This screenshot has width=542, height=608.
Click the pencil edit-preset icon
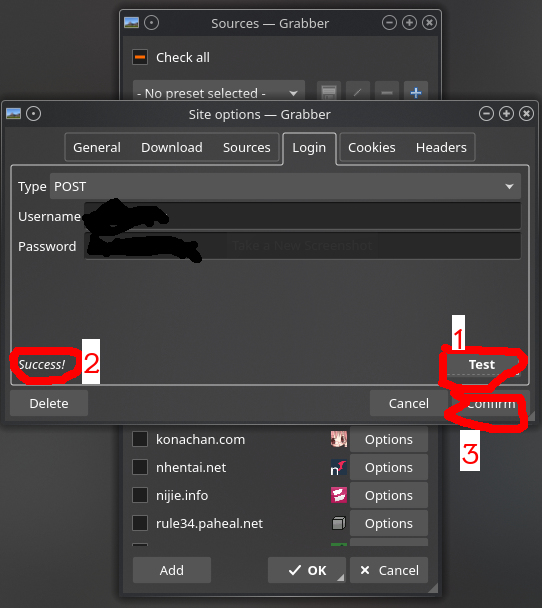(x=357, y=92)
